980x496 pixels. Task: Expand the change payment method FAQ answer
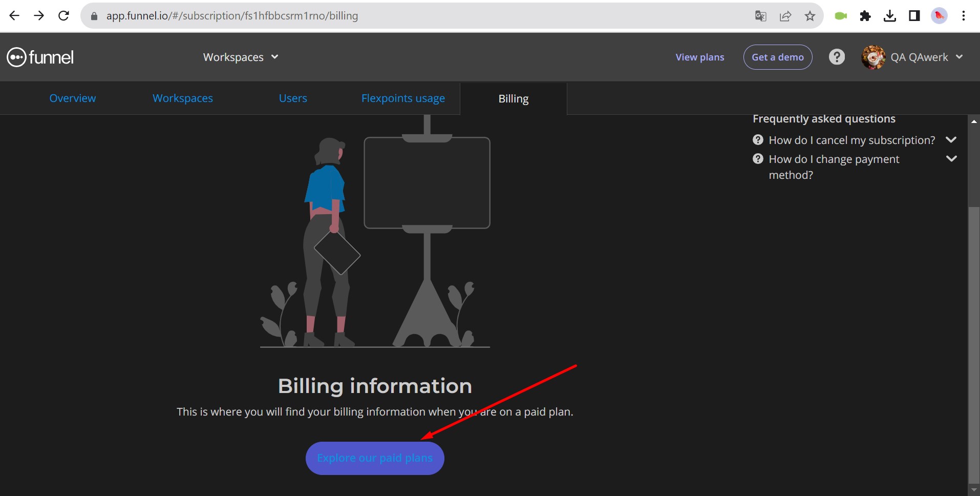(951, 159)
